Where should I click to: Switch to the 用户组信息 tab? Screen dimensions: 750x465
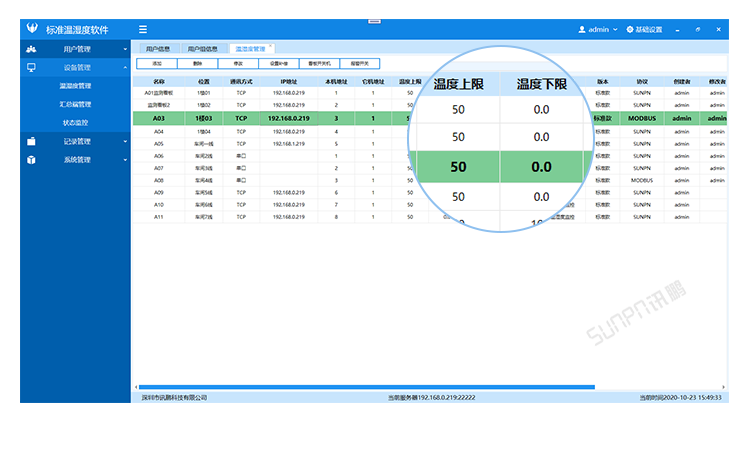(201, 48)
